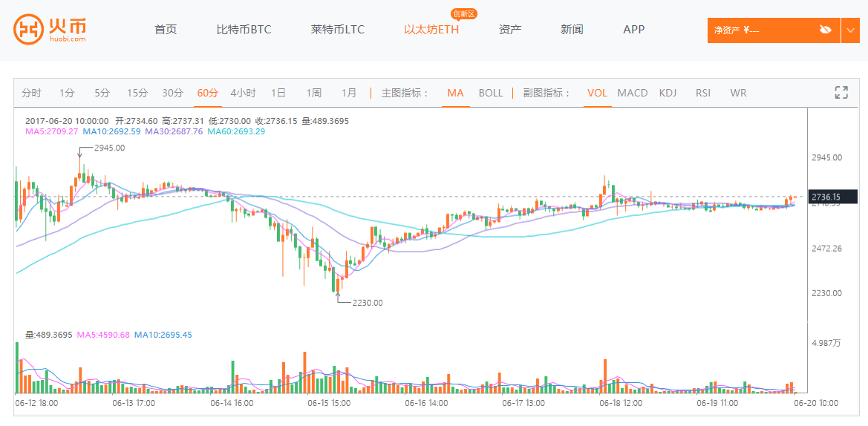The image size is (868, 426).
Task: Select the 4小时 chart interval
Action: [243, 93]
